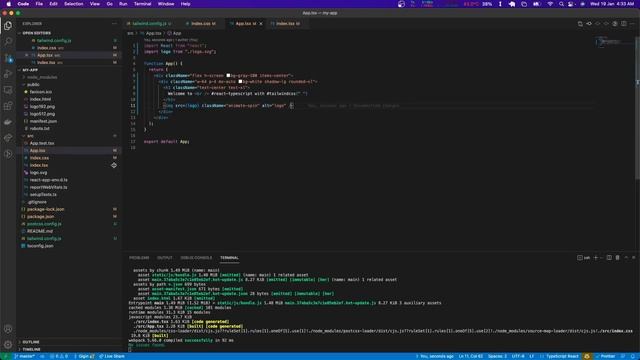Viewport: 640px width, 360px height.
Task: Open the DEBUG CONSOLE panel tab
Action: (x=196, y=258)
